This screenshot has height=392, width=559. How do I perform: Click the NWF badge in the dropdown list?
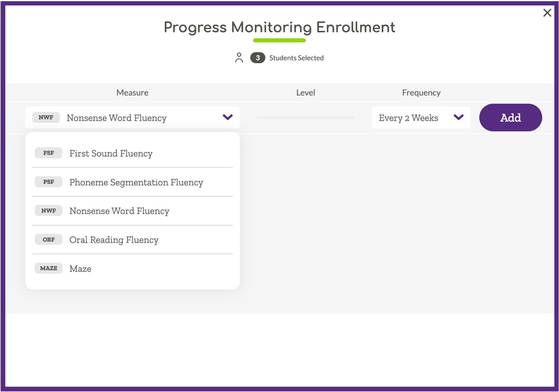pyautogui.click(x=49, y=211)
